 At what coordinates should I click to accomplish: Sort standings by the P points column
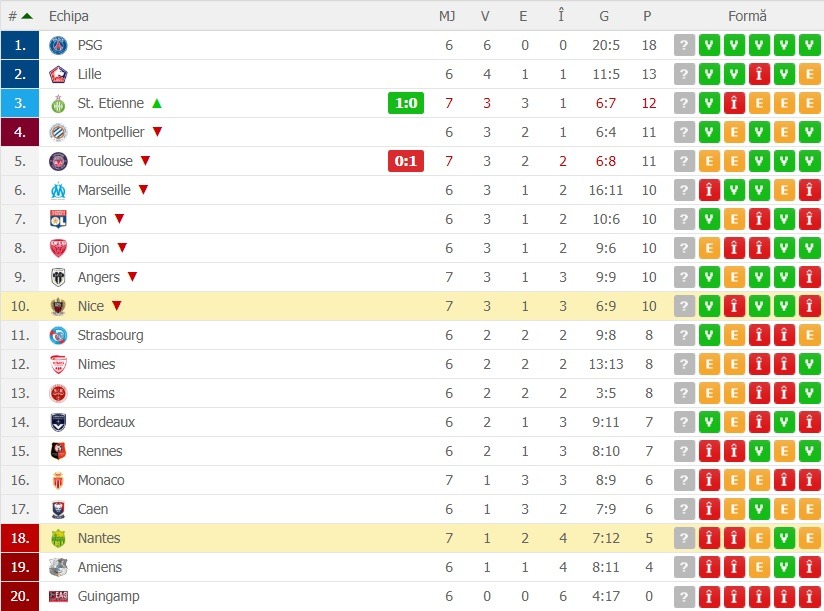(x=647, y=16)
